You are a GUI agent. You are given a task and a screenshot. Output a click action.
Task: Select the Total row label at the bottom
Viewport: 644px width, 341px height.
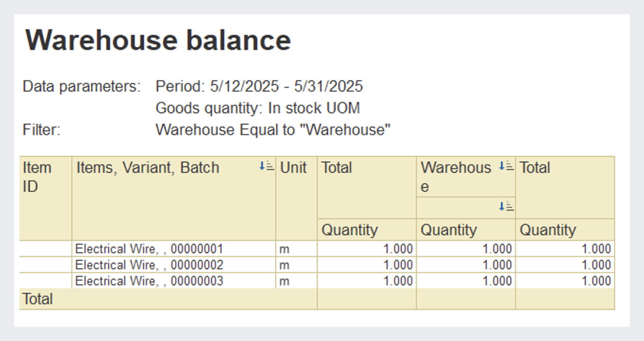[x=38, y=299]
